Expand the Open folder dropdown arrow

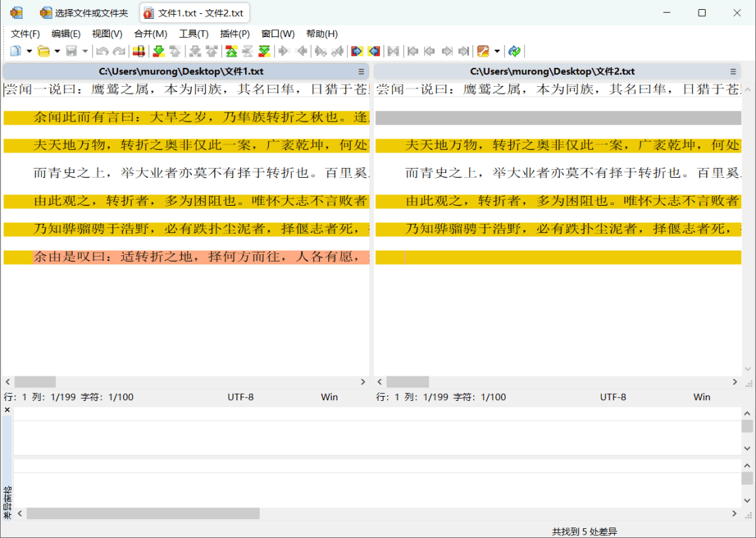[57, 50]
